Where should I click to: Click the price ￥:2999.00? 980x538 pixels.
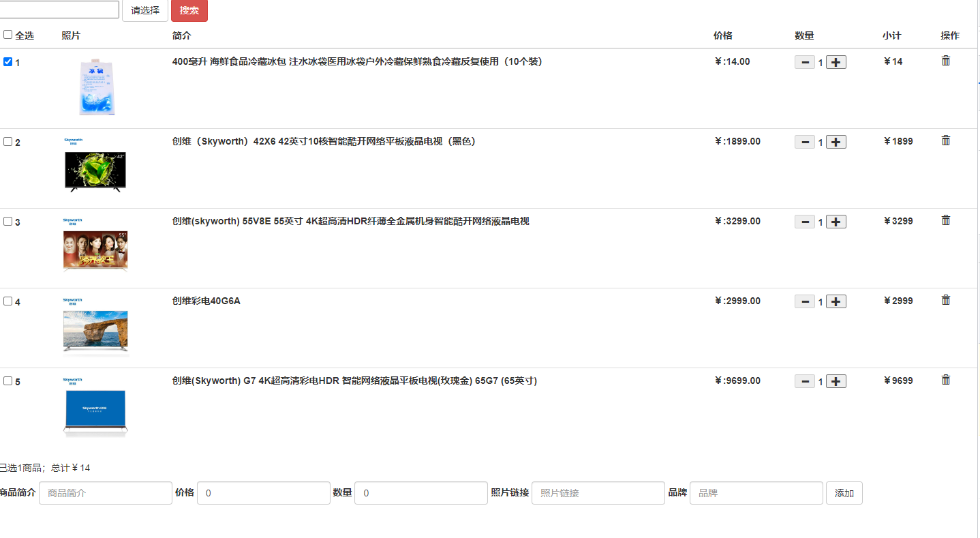pyautogui.click(x=737, y=301)
